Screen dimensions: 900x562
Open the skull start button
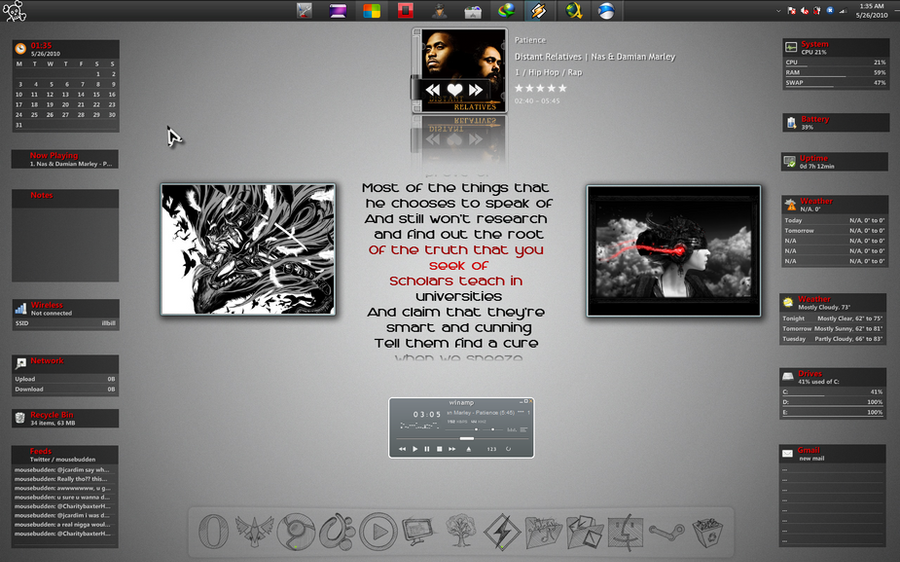coord(14,11)
